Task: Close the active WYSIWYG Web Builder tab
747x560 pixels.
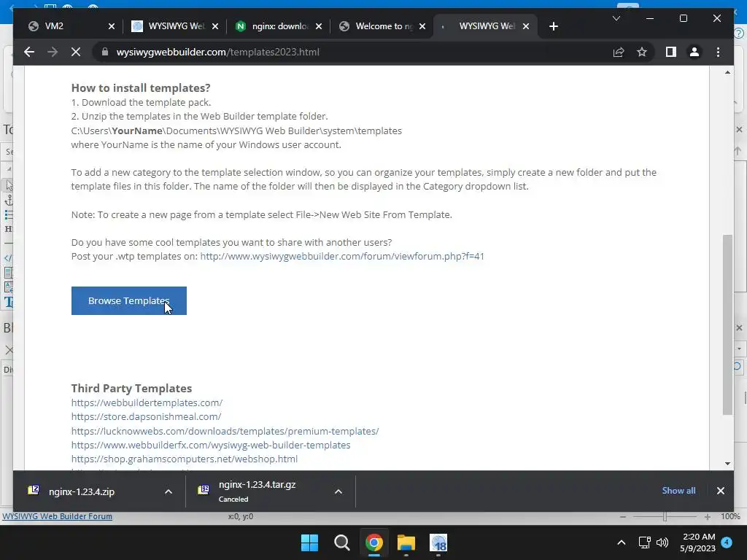Action: click(x=526, y=26)
